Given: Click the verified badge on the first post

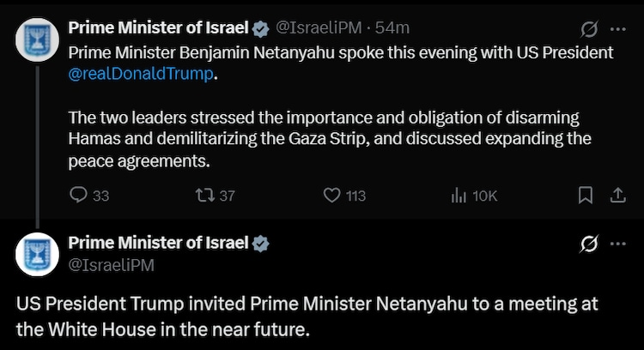Looking at the screenshot, I should pos(260,28).
